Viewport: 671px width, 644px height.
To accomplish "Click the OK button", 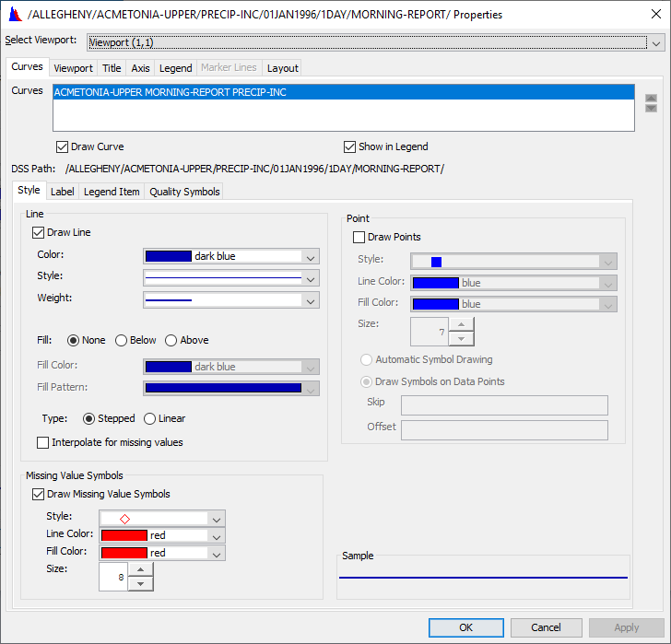I will [x=465, y=627].
